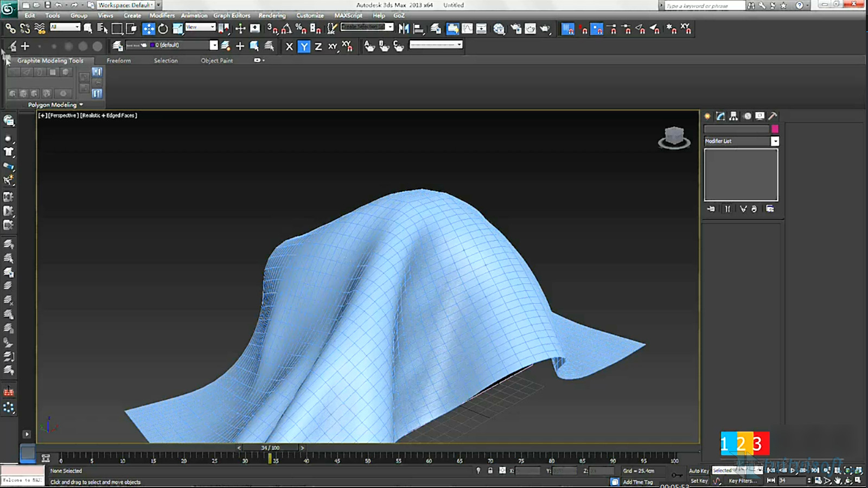
Task: Switch to the Freeform ribbon tab
Action: pyautogui.click(x=118, y=61)
